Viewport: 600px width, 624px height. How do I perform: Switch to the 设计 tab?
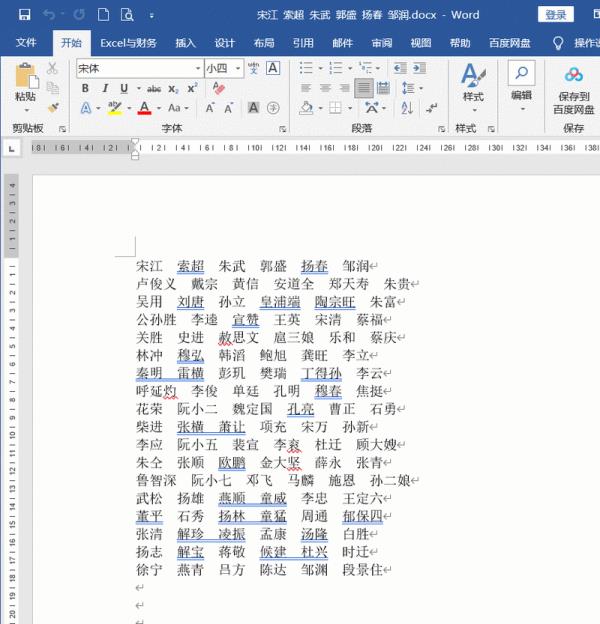tap(225, 43)
